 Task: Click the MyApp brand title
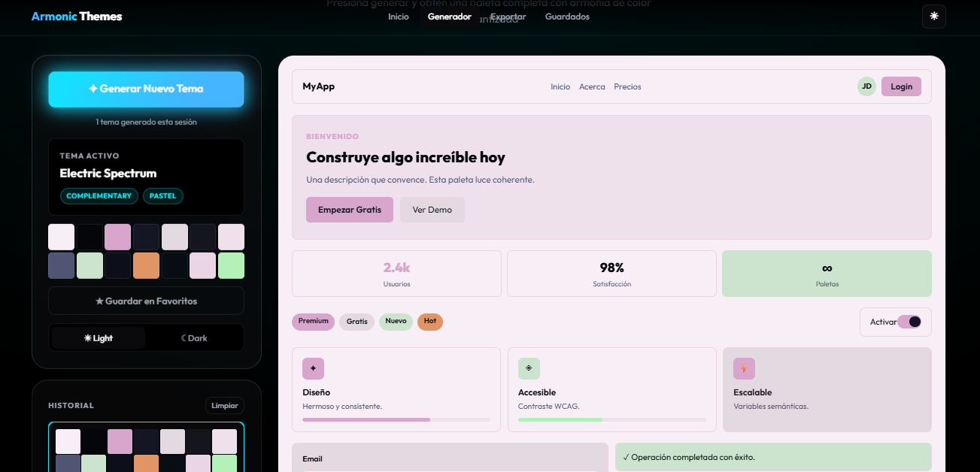(x=318, y=86)
